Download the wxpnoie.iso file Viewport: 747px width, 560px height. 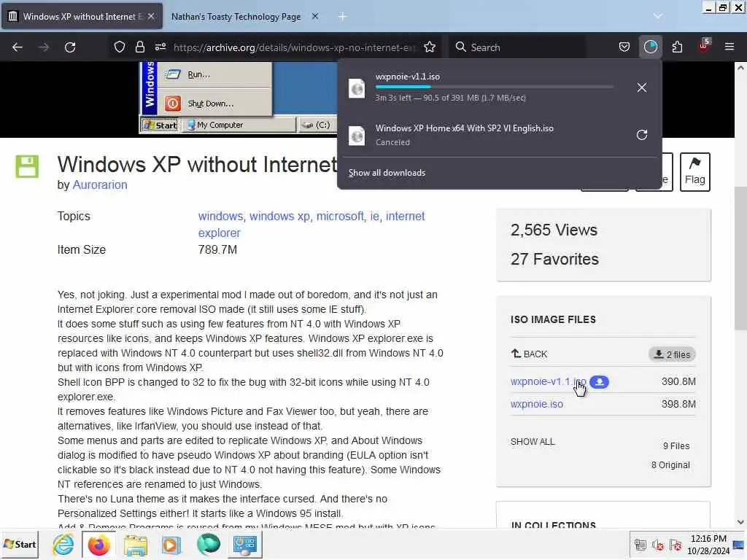537,404
